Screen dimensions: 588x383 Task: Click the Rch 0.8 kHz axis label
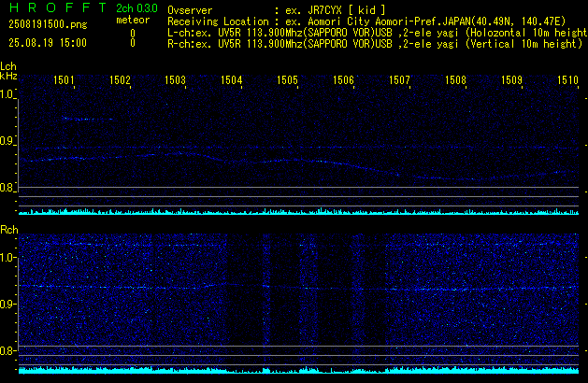(x=7, y=350)
